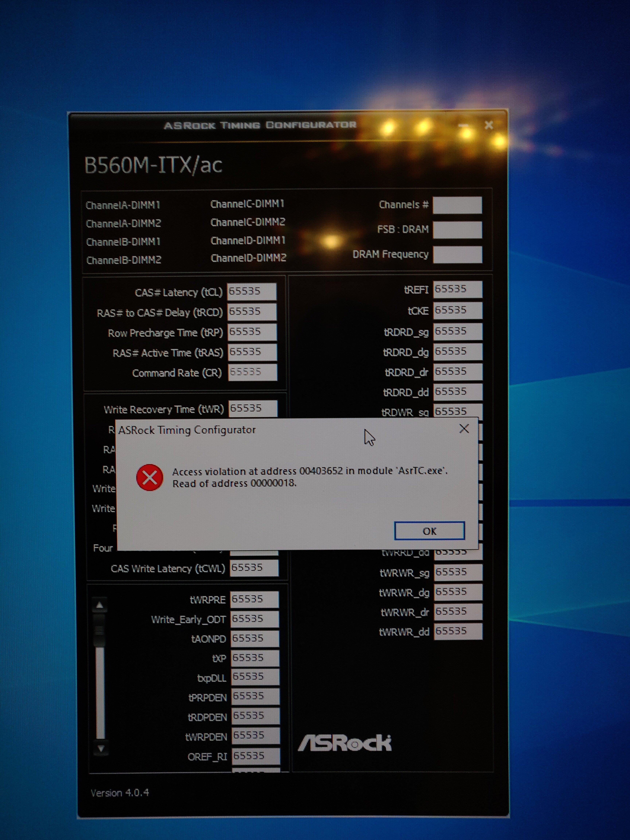This screenshot has height=840, width=630.
Task: Click the Write_Early_ODT value field
Action: (255, 619)
